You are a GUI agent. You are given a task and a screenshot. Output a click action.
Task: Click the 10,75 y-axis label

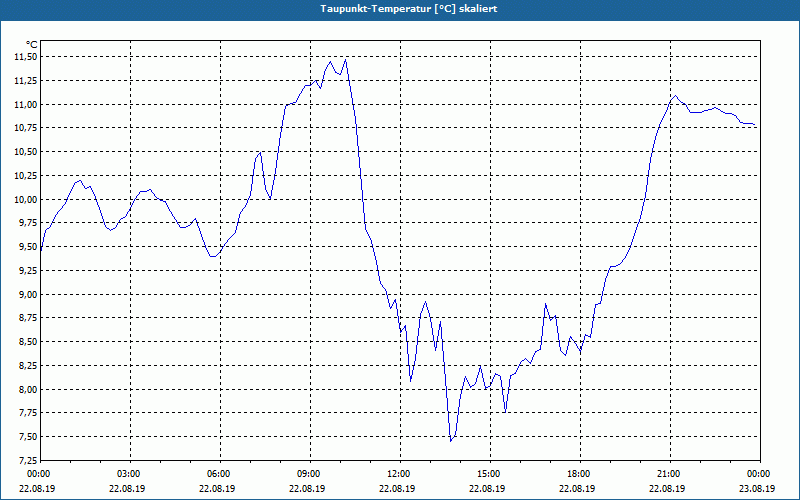(26, 128)
